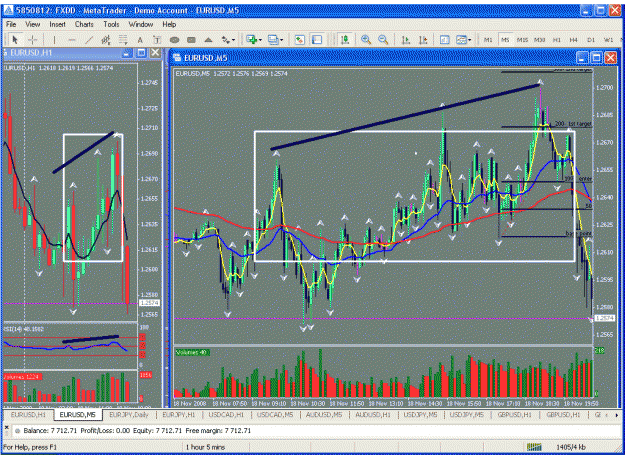Switch to AUDUSD,M5 chart tab

coord(324,415)
